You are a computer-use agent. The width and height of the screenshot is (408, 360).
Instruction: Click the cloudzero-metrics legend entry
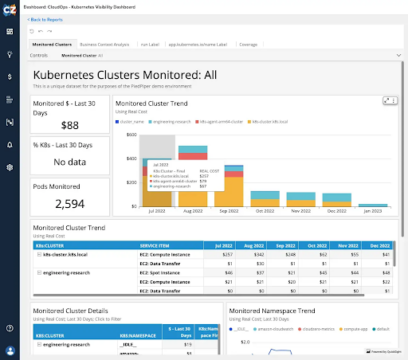tap(316, 329)
